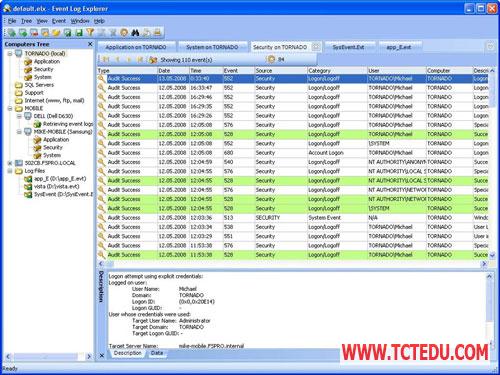Screen dimensions: 500x375
Task: Select the Support folder in tree
Action: pyautogui.click(x=34, y=93)
